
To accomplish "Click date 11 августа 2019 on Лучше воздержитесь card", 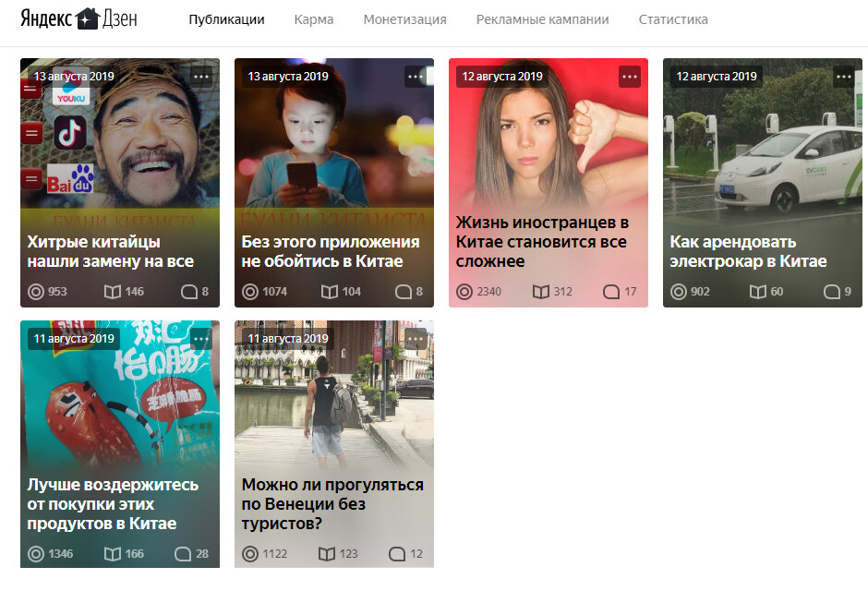I will 74,339.
